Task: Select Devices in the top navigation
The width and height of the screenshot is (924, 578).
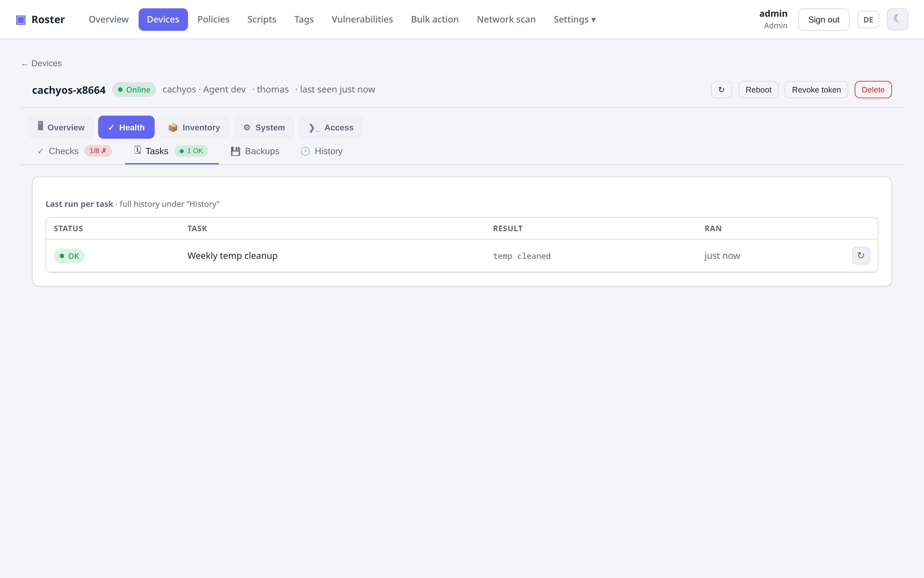Action: (163, 20)
